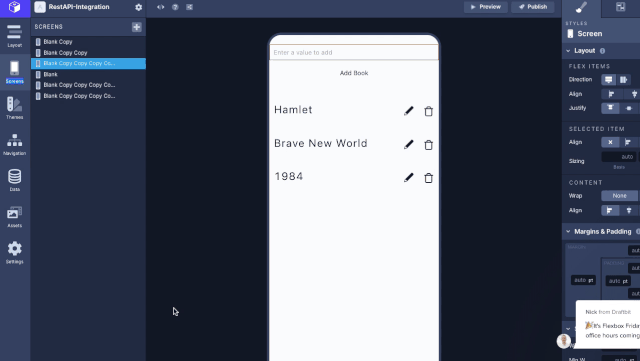This screenshot has height=361, width=640.
Task: Click the trash icon for Hamlet
Action: 429,111
